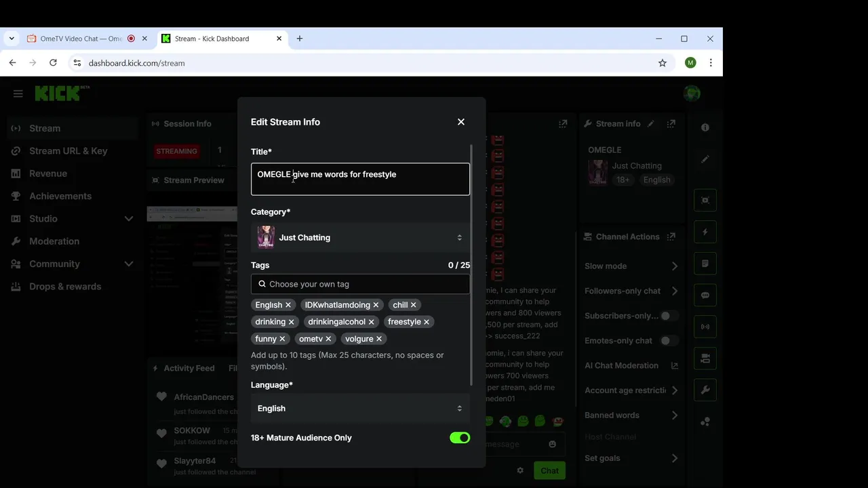The width and height of the screenshot is (868, 488).
Task: Pop out the chat panel
Action: 563,124
